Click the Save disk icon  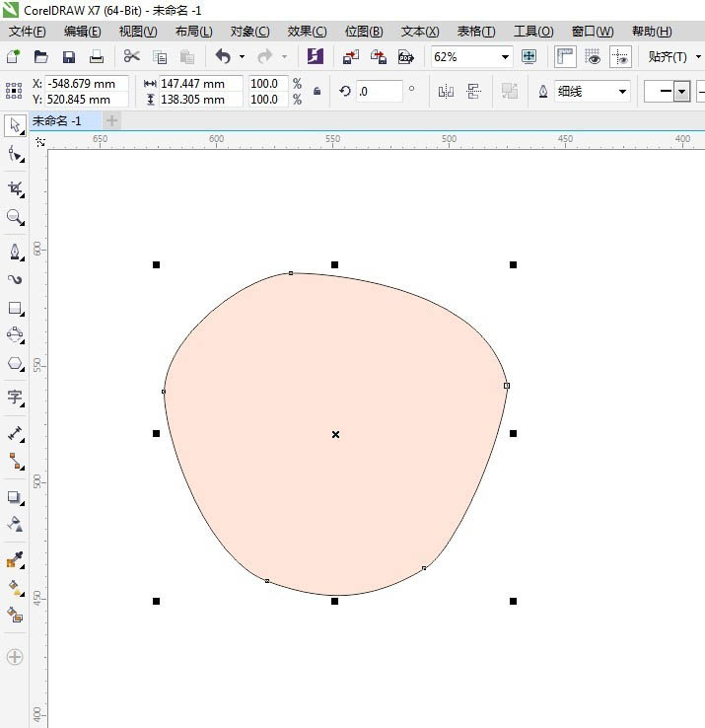point(69,57)
